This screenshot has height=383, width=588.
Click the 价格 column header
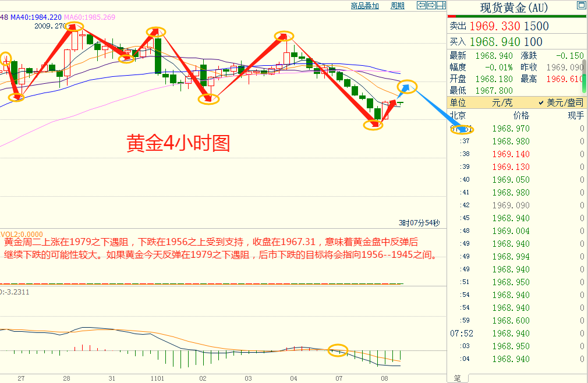(x=521, y=115)
